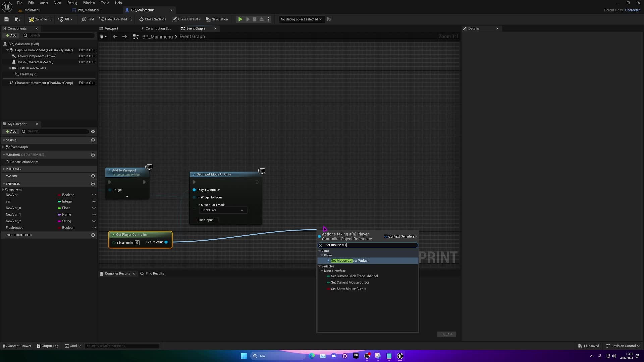Enable FlashActive boolean variable
Viewport: 644px width, 362px height.
[x=94, y=227]
